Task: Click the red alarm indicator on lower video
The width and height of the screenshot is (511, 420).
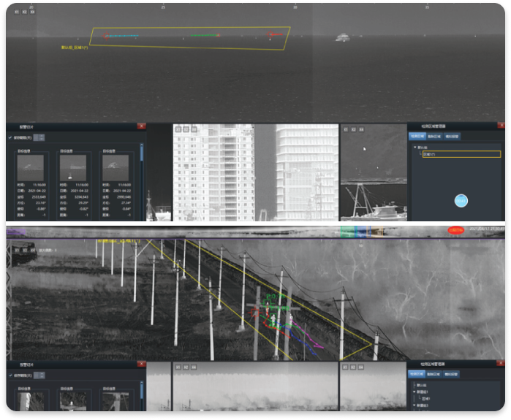Action: coord(455,230)
